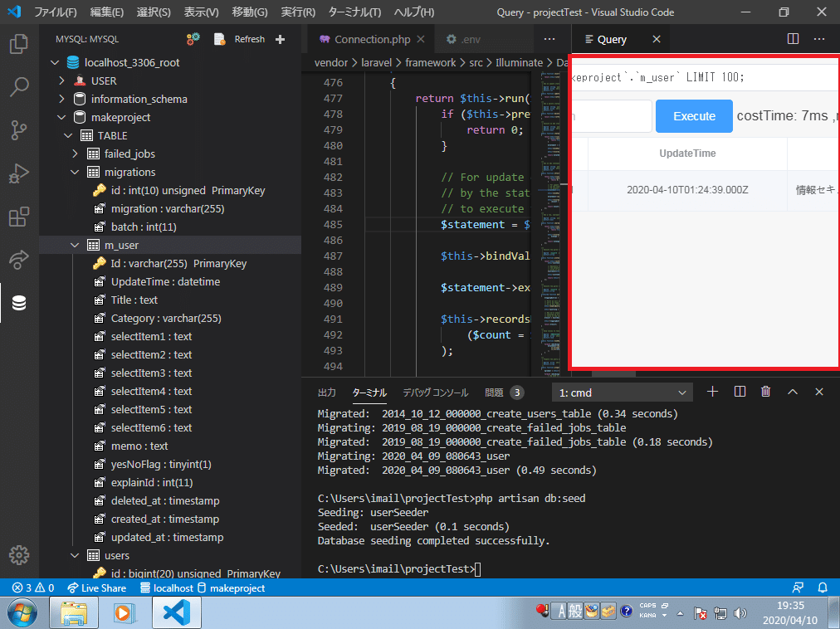Click the 2020-04-10T01:24:39.000Z cell
Viewport: 840px width, 629px height.
(687, 190)
